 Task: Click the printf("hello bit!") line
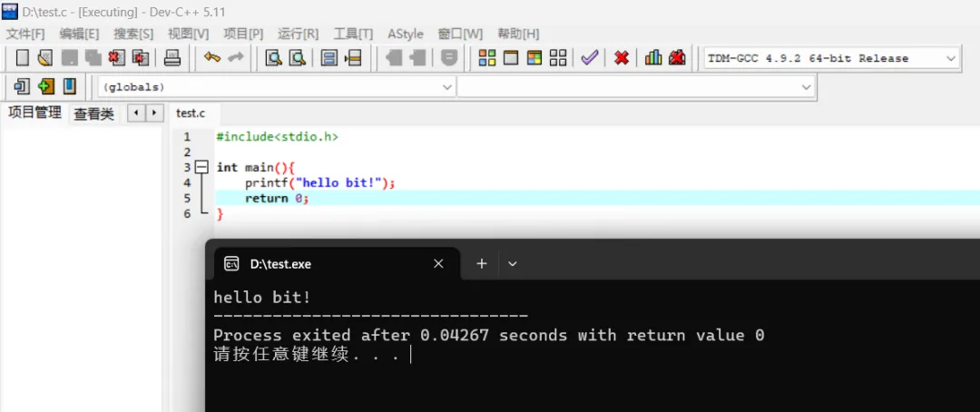tap(320, 182)
